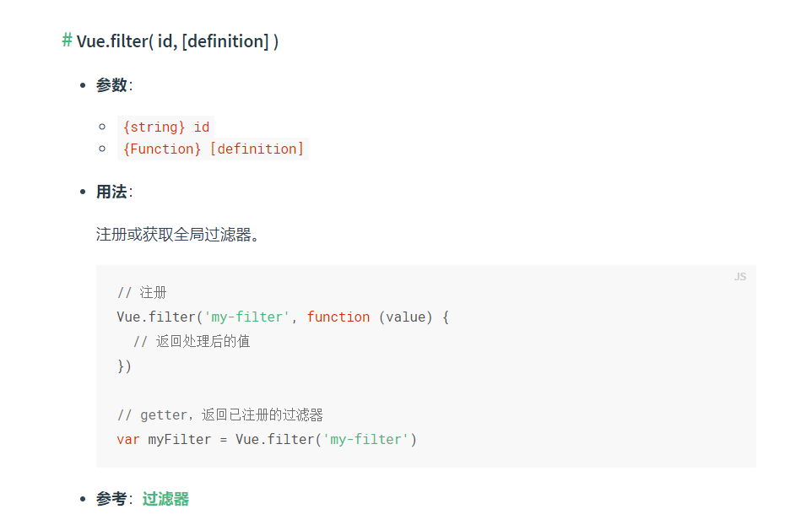The width and height of the screenshot is (812, 531).
Task: Click the 用法 bold label
Action: coord(111,192)
